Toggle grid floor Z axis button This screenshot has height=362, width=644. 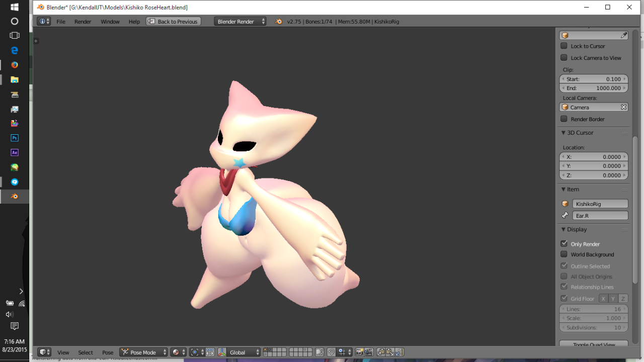[x=623, y=299]
